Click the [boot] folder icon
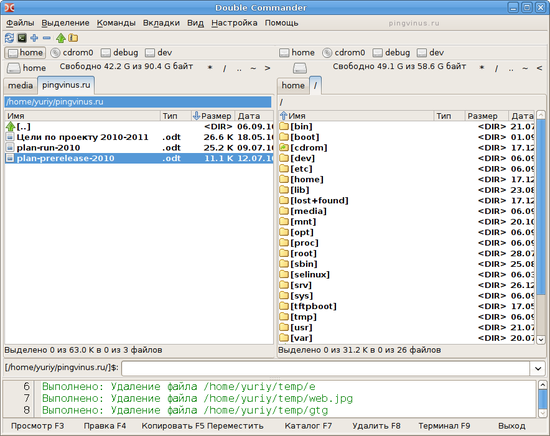Image resolution: width=550 pixels, height=436 pixels. pyautogui.click(x=284, y=137)
